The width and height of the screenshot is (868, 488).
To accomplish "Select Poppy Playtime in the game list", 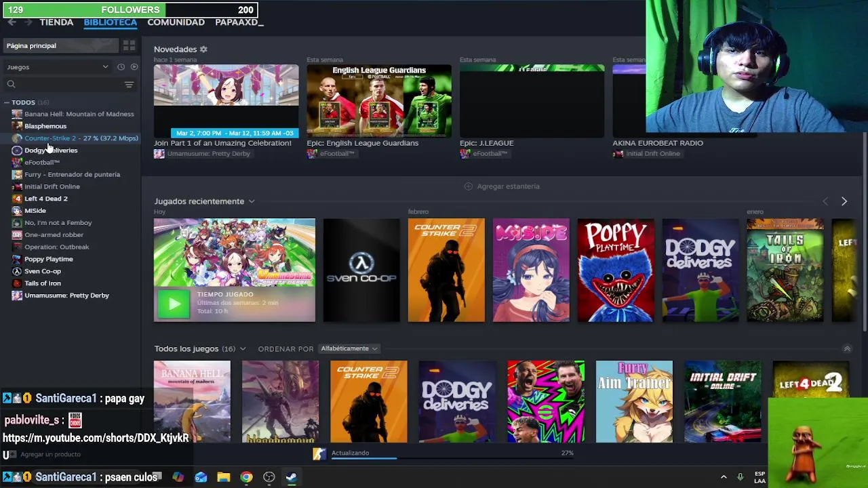I will click(49, 259).
